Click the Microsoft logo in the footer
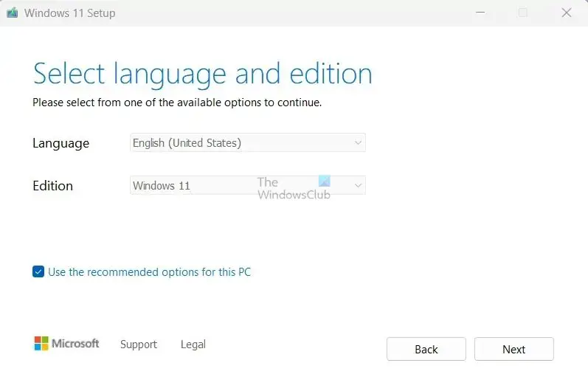 click(x=66, y=343)
